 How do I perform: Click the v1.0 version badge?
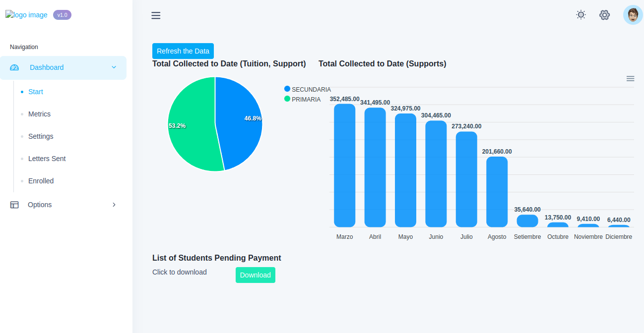62,15
